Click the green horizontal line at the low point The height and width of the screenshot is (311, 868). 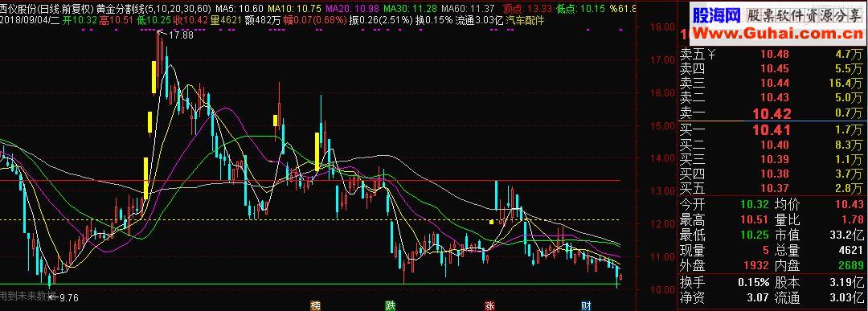click(310, 284)
